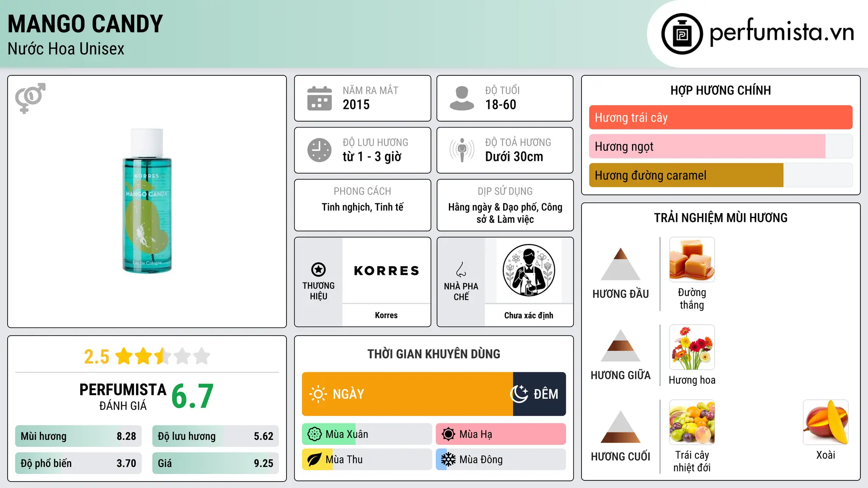
Task: Click the Hương ngọt accord bar
Action: click(x=721, y=147)
